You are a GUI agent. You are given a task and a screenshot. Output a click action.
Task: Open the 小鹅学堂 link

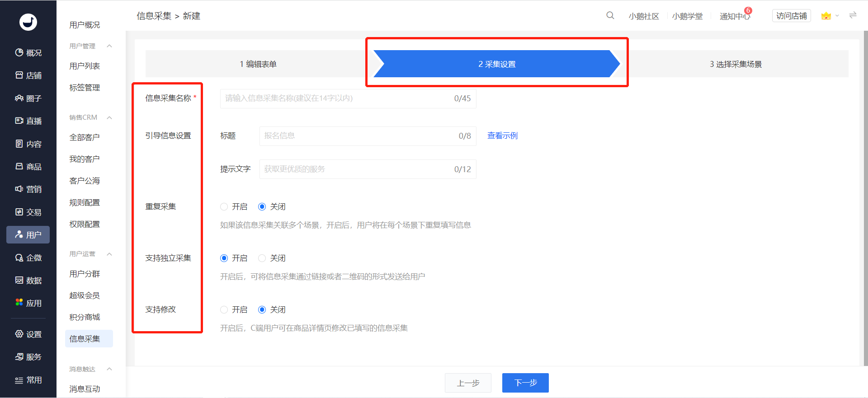(687, 16)
